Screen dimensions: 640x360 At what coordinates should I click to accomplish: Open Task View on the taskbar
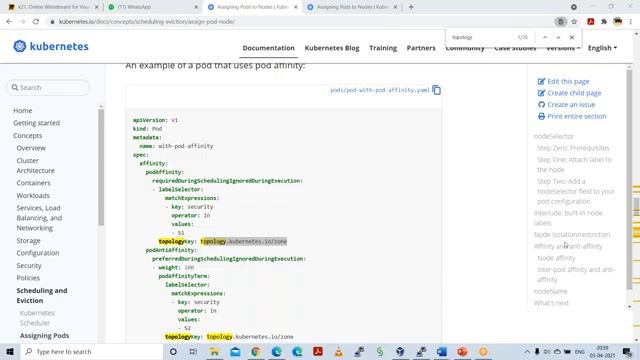193,351
